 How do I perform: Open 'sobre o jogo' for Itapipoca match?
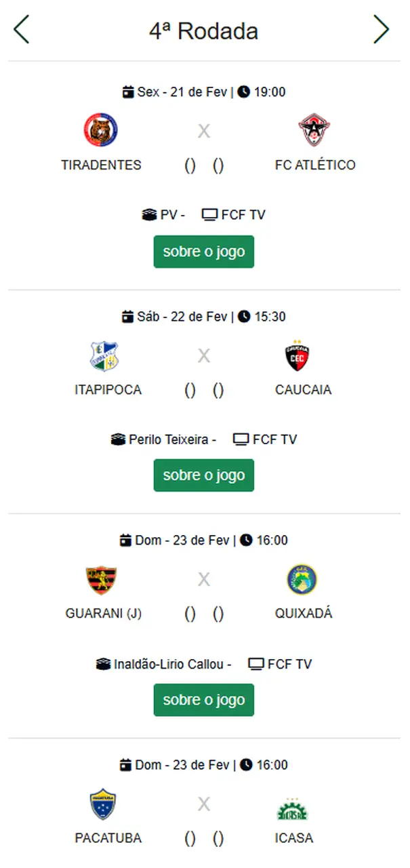coord(203,475)
